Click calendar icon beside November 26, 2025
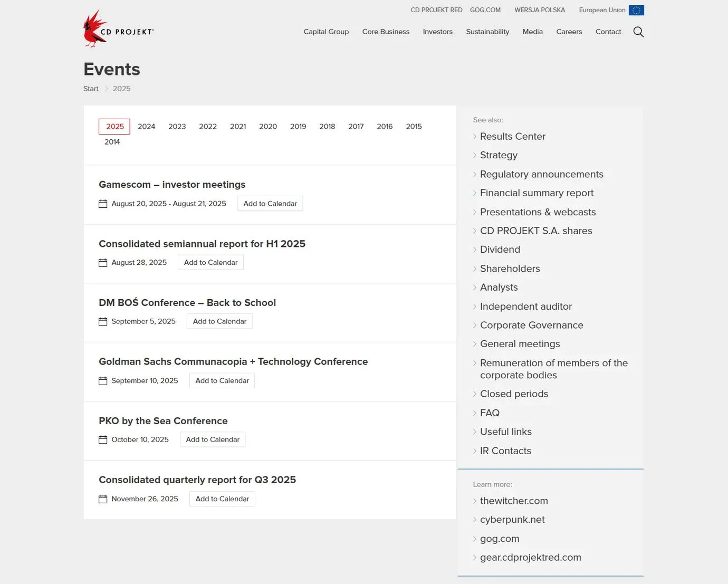 (103, 499)
